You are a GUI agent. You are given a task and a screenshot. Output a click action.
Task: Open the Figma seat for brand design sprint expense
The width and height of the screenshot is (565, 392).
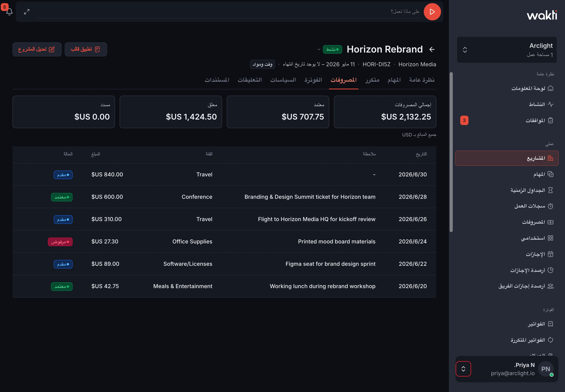pyautogui.click(x=224, y=264)
